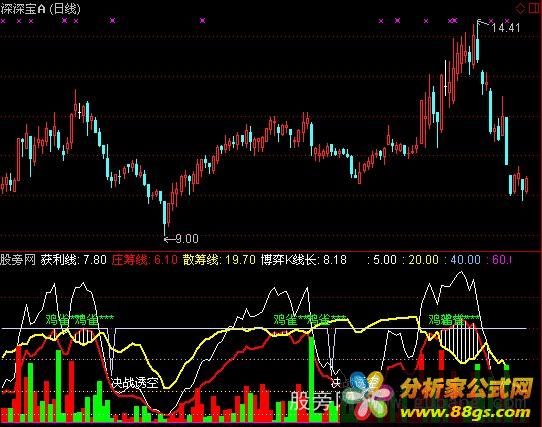Click the red 庄筹线: 6.10 readout
The height and width of the screenshot is (427, 542).
(145, 259)
